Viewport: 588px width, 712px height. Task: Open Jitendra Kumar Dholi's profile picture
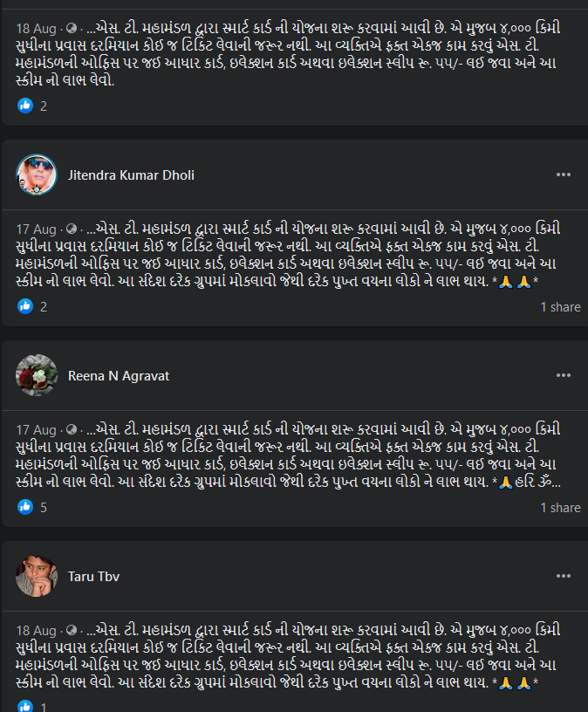tap(37, 175)
